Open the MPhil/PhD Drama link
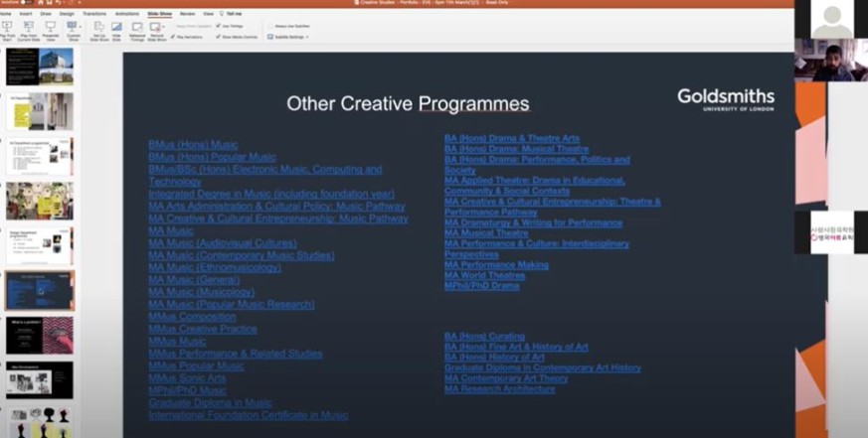The height and width of the screenshot is (438, 868). pos(481,286)
